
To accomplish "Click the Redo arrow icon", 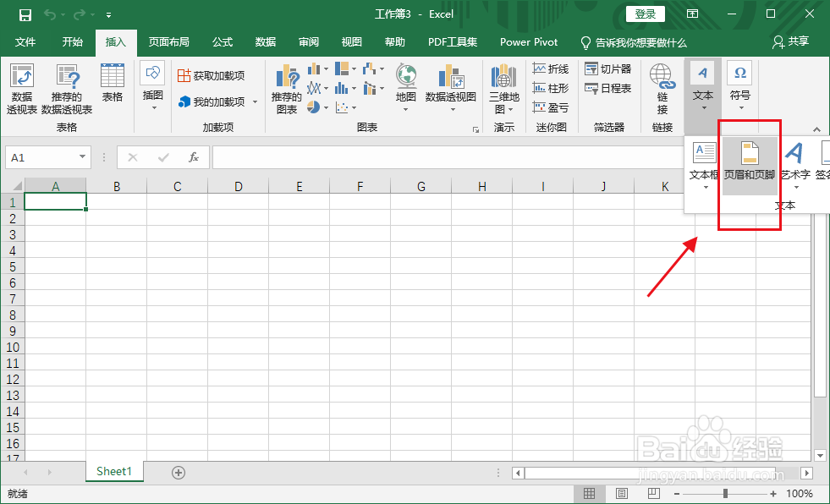I will coord(80,15).
